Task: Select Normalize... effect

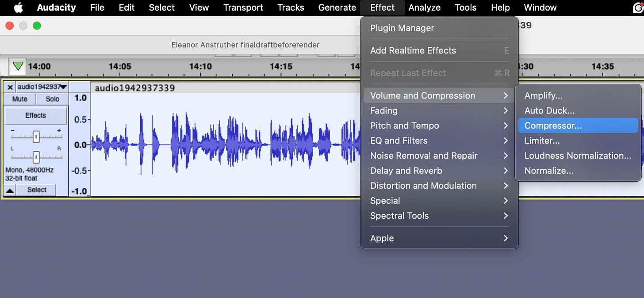Action: [578, 171]
